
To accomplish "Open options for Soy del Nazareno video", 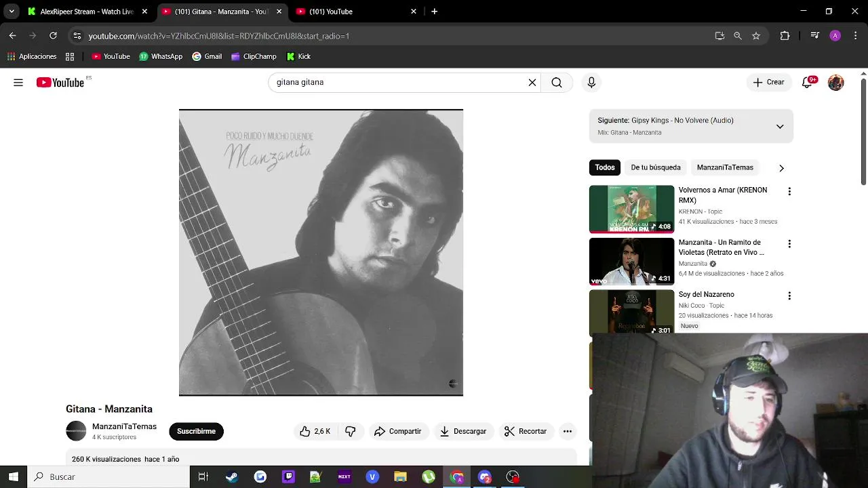I will [789, 296].
